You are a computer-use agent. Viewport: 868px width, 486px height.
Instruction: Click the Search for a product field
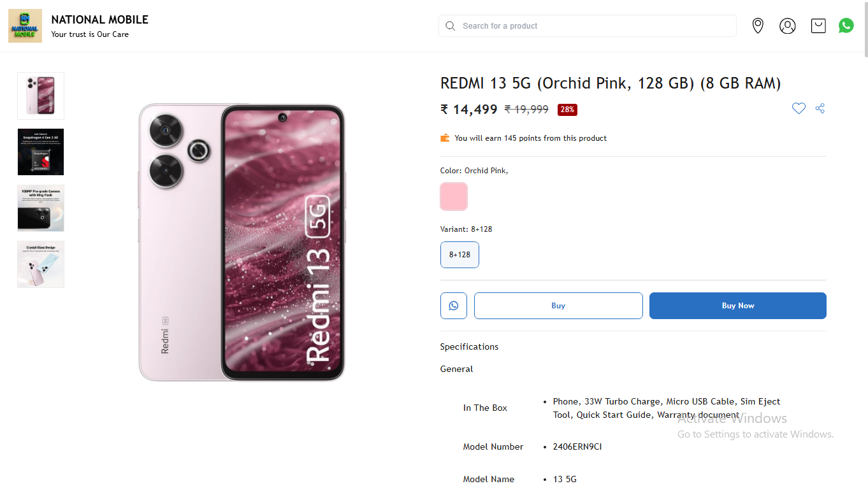pyautogui.click(x=593, y=26)
